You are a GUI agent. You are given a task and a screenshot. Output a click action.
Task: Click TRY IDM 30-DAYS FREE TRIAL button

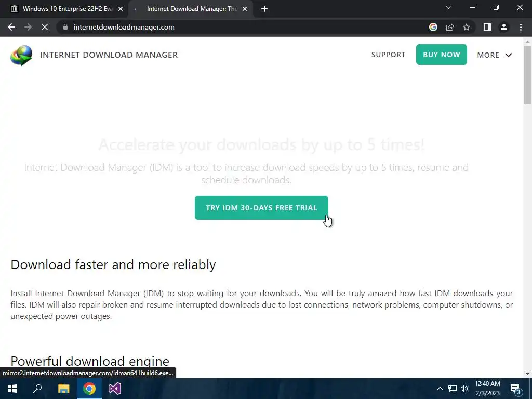point(261,208)
